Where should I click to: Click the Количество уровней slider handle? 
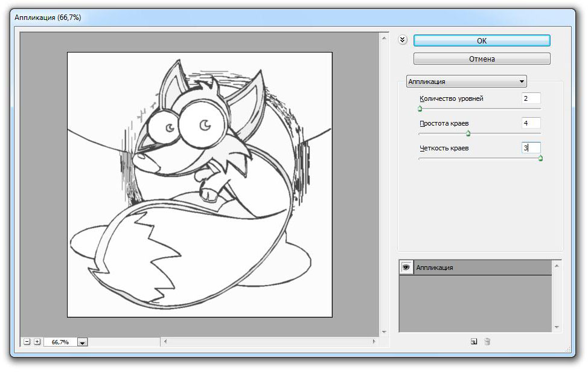coord(420,109)
